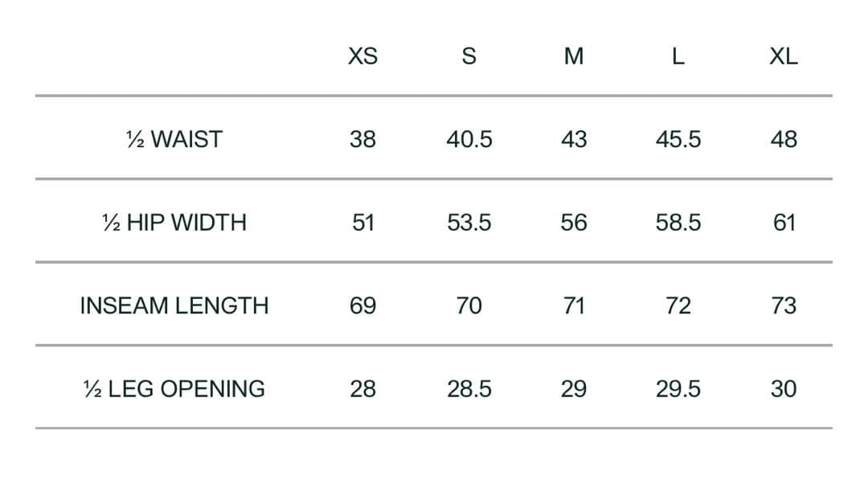Select the L inseam length value 72
Viewport: 868px width, 500px height.
pyautogui.click(x=678, y=305)
